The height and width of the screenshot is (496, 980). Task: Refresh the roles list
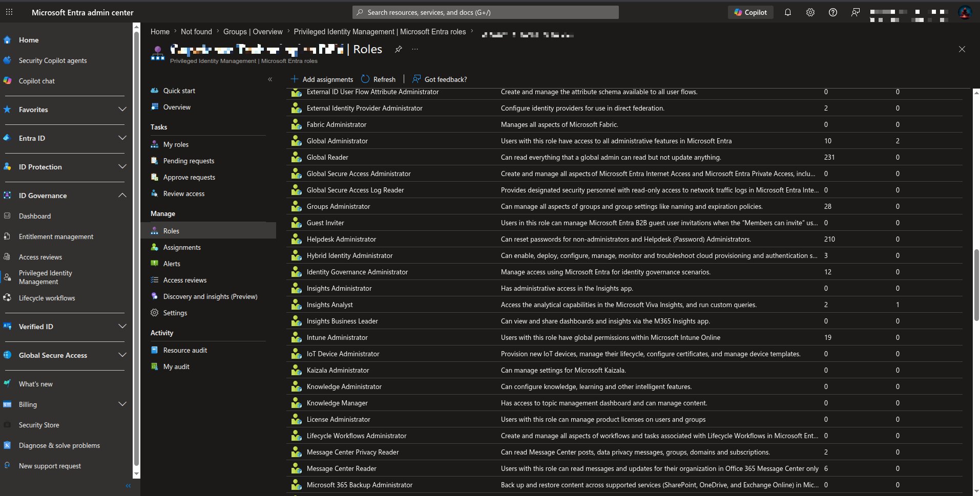pyautogui.click(x=378, y=79)
